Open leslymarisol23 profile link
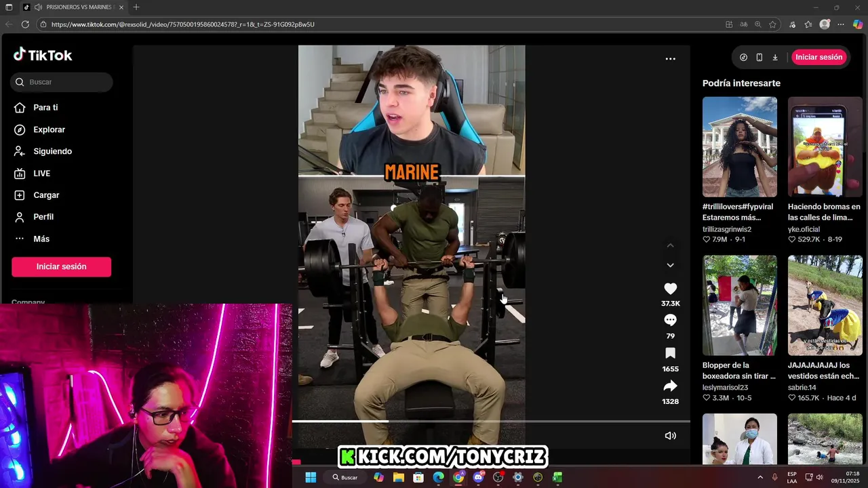This screenshot has height=488, width=868. [725, 388]
